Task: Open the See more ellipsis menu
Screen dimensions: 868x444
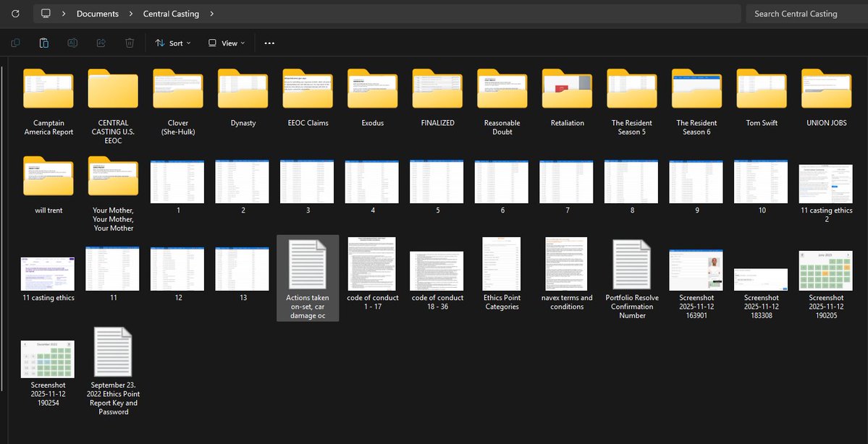Action: point(269,43)
